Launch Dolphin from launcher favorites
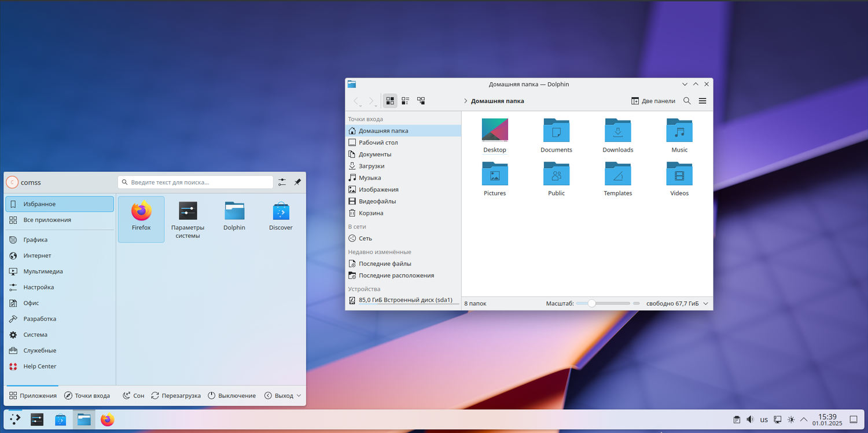The width and height of the screenshot is (868, 433). click(234, 219)
